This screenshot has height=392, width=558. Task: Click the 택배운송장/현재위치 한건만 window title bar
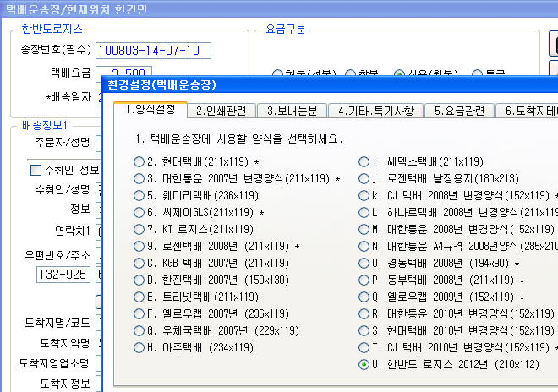click(279, 9)
